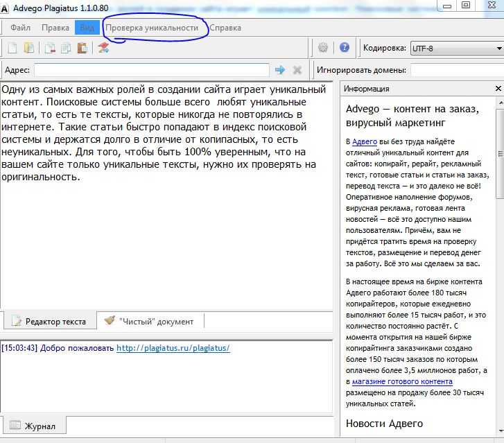Viewport: 504px width, 443px height.
Task: Click the info panel scrollbar thumb
Action: tap(500, 154)
